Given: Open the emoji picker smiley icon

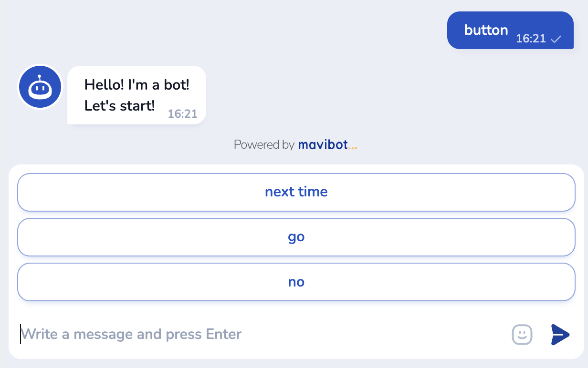Looking at the screenshot, I should click(x=522, y=334).
